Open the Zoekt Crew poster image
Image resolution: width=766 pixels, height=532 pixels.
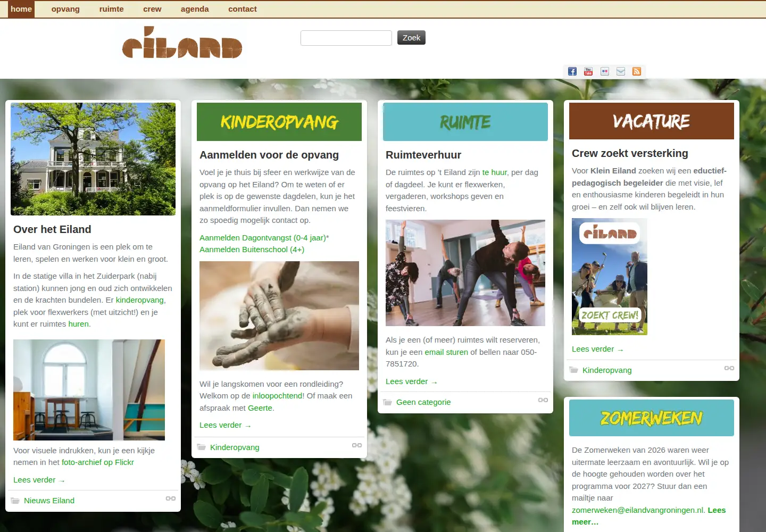tap(610, 277)
